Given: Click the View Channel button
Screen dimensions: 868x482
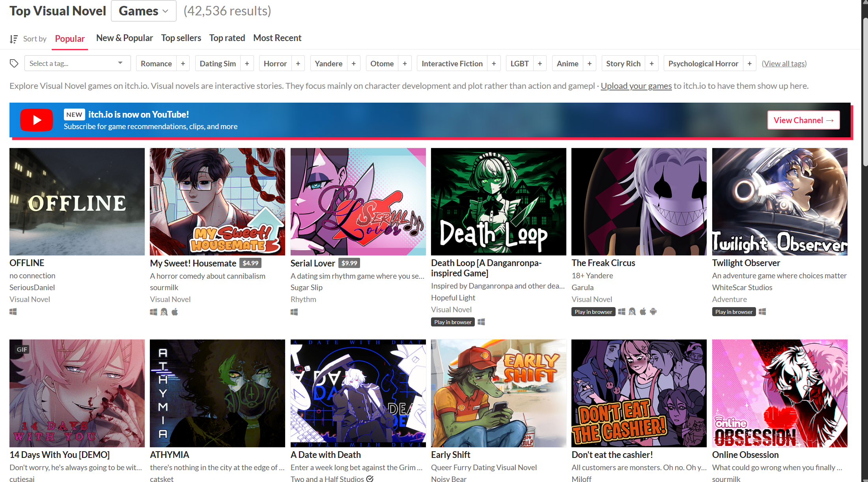Looking at the screenshot, I should [x=803, y=120].
